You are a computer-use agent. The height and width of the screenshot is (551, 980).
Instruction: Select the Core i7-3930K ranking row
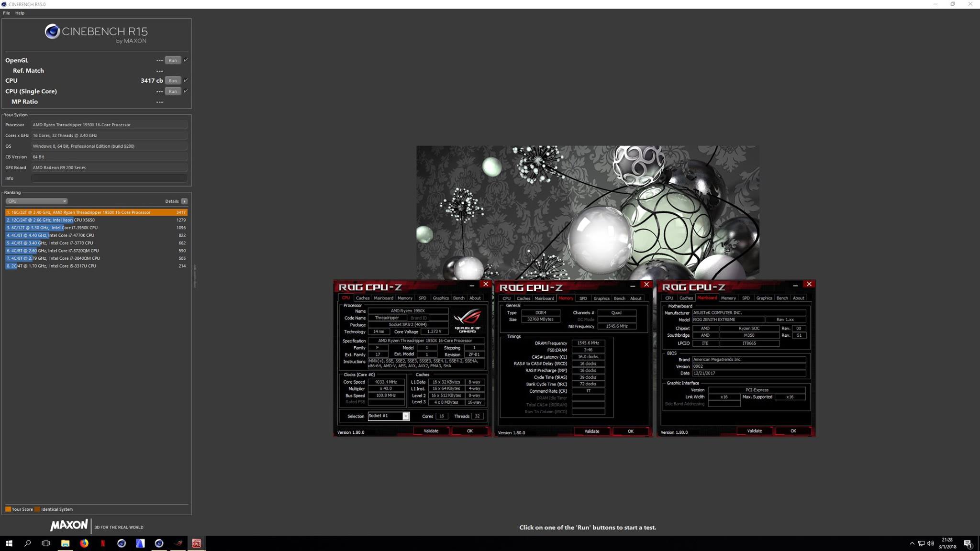coord(96,228)
